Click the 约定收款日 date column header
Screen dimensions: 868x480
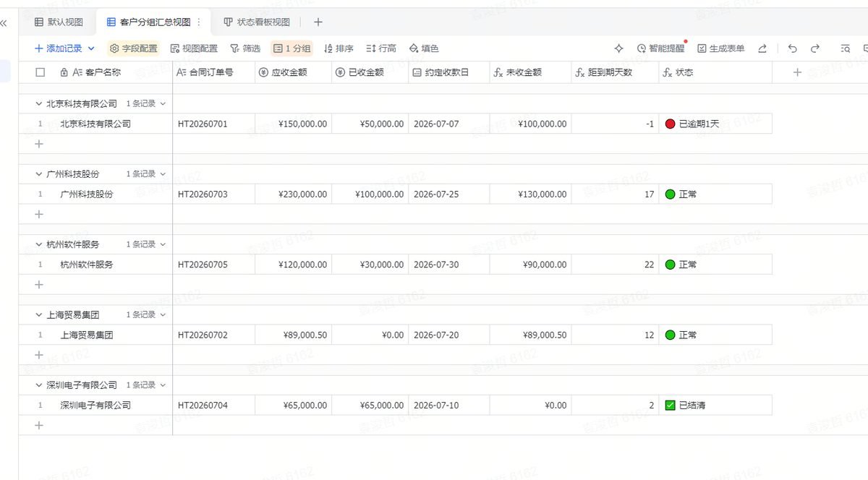tap(449, 72)
